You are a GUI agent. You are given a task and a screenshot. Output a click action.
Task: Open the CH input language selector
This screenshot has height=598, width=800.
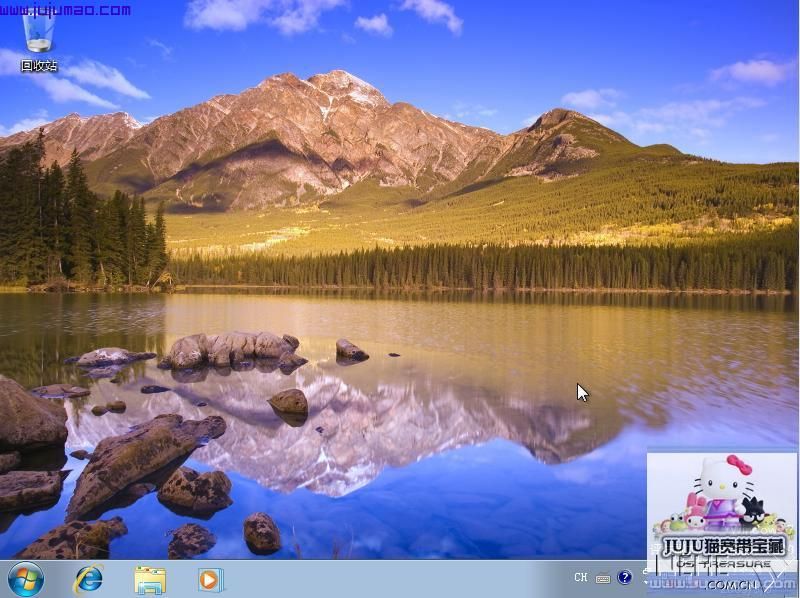tap(581, 577)
